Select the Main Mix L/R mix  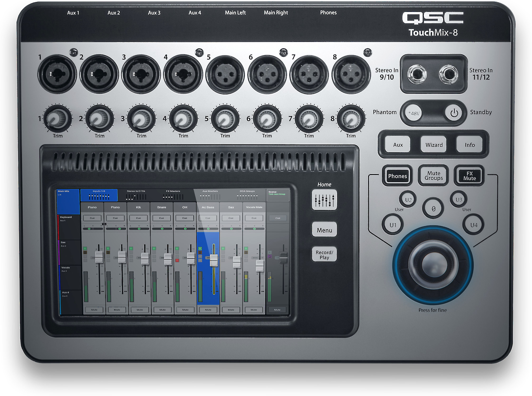[68, 202]
